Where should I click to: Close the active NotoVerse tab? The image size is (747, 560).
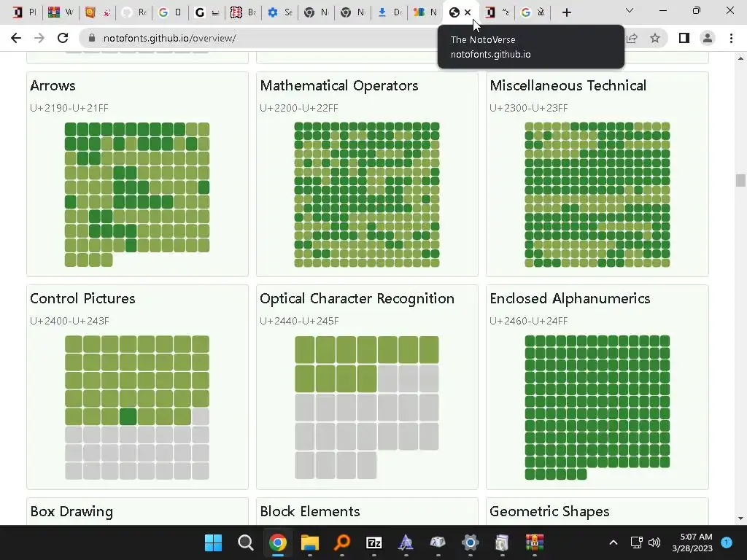(468, 12)
